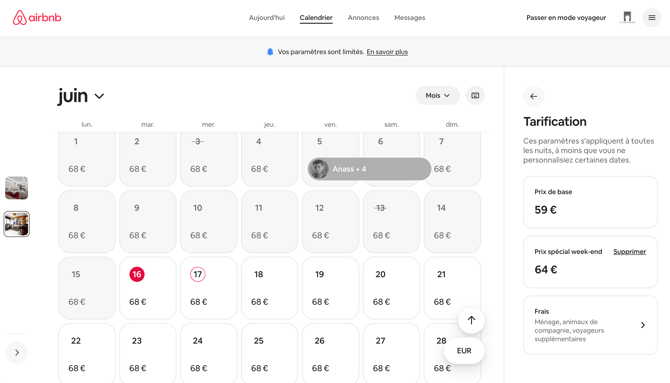This screenshot has width=670, height=383.
Task: Open the En savoir plus link
Action: (x=387, y=52)
